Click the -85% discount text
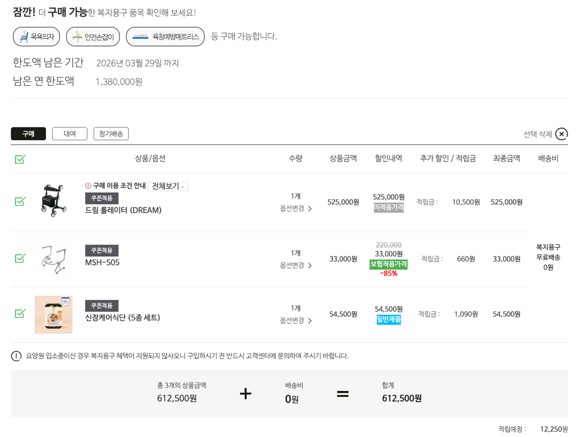 coord(388,273)
